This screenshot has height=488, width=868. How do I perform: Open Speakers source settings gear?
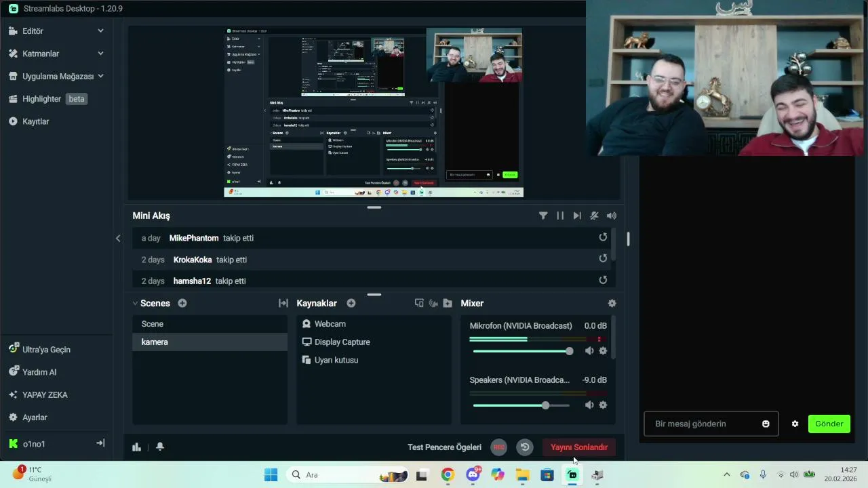pyautogui.click(x=603, y=405)
